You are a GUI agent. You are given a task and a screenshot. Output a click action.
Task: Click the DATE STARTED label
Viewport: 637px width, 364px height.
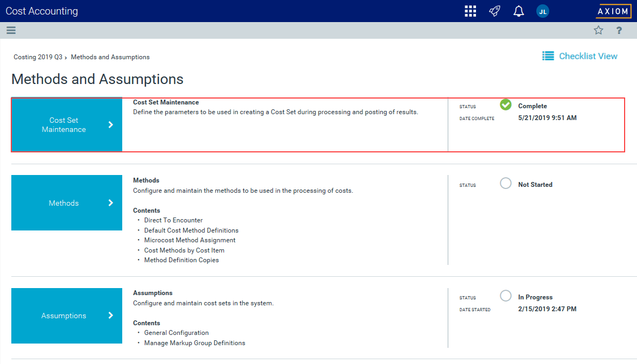475,310
